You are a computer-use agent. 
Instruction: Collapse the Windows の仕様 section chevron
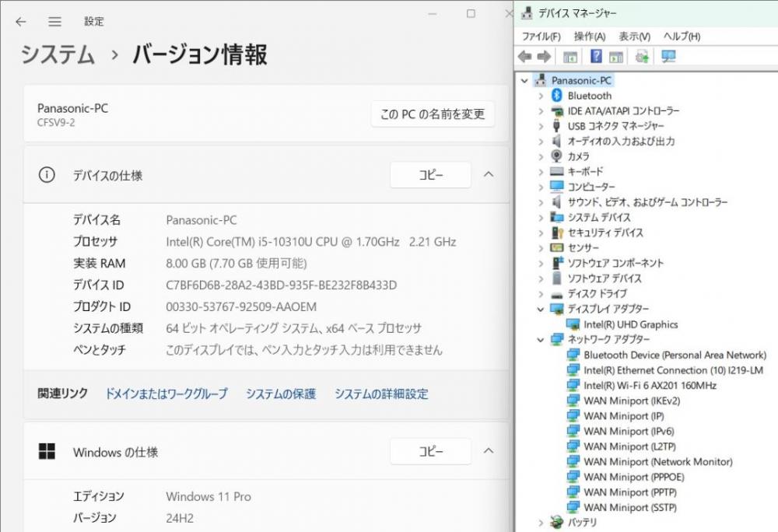(x=489, y=450)
